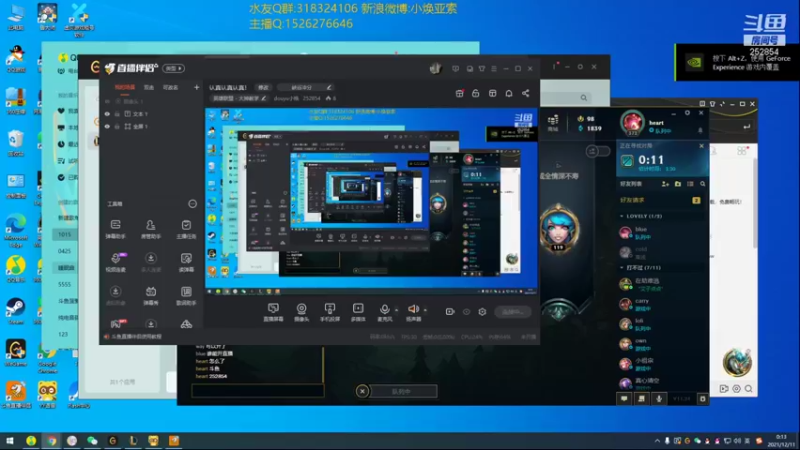Add the Camera source in streaming app
800x450 pixels.
[302, 312]
